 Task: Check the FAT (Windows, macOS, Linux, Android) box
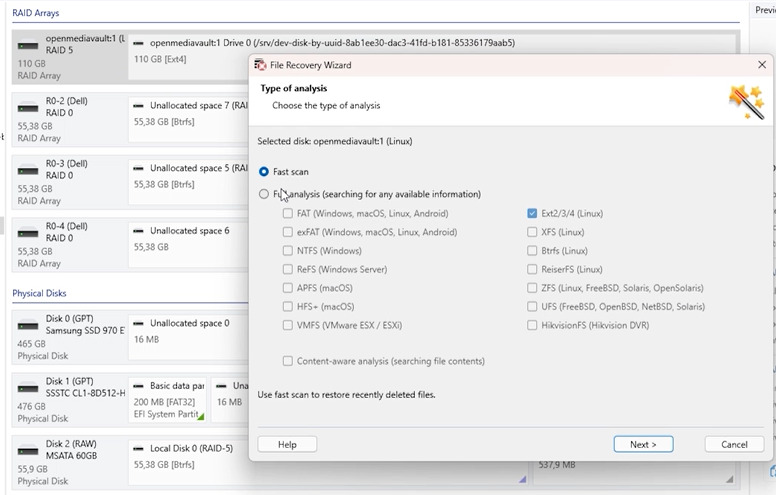pos(288,213)
